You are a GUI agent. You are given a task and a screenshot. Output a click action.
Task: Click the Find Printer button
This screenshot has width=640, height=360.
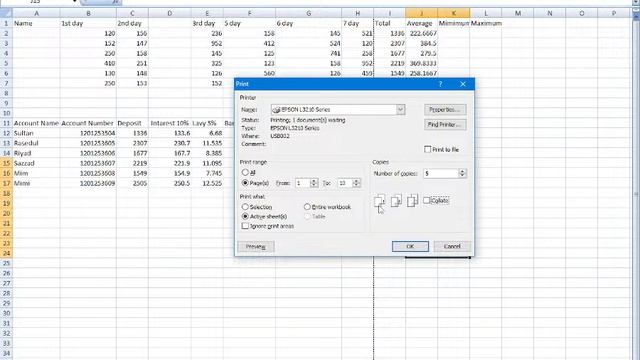[445, 124]
